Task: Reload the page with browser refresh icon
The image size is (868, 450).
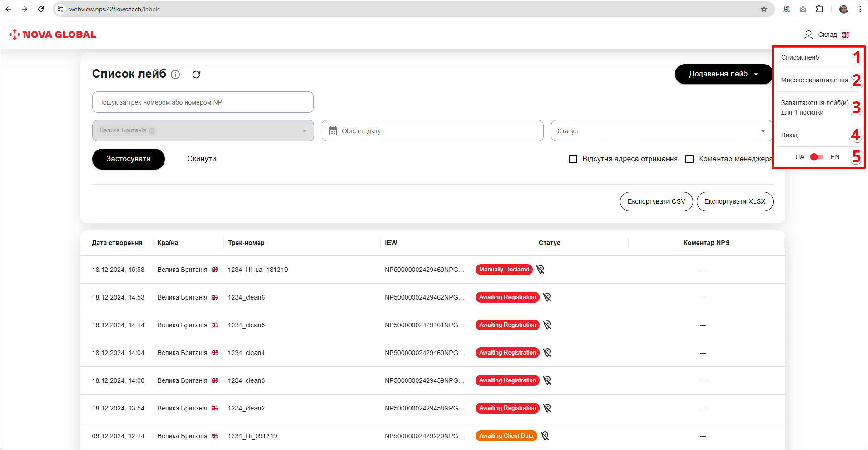Action: 41,9
